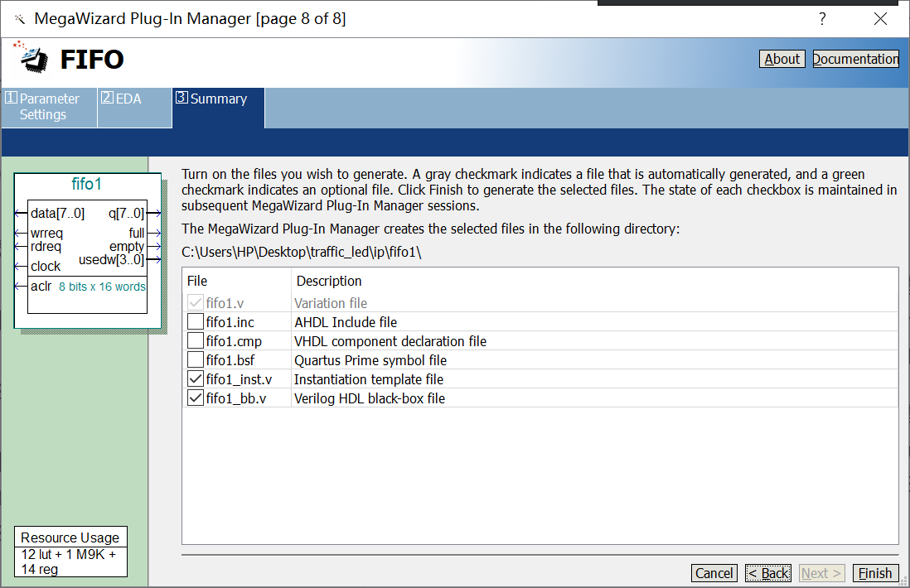Click Finish to generate files
The image size is (910, 588).
(x=876, y=573)
